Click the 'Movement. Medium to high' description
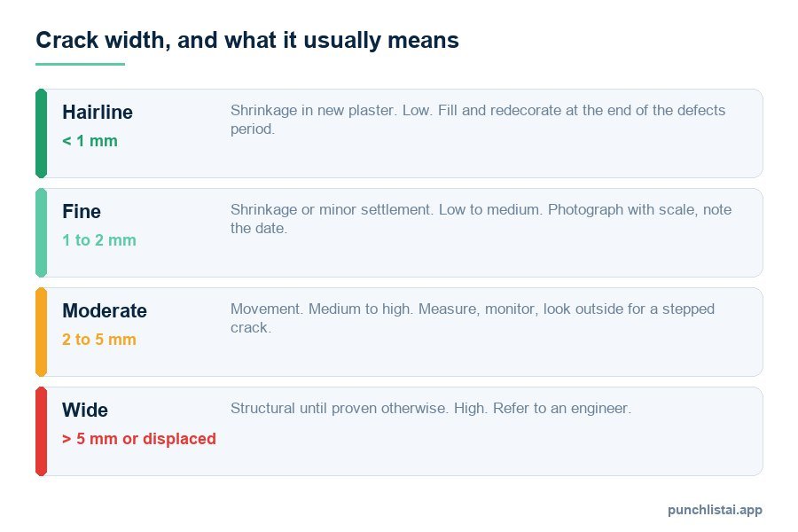 point(473,317)
